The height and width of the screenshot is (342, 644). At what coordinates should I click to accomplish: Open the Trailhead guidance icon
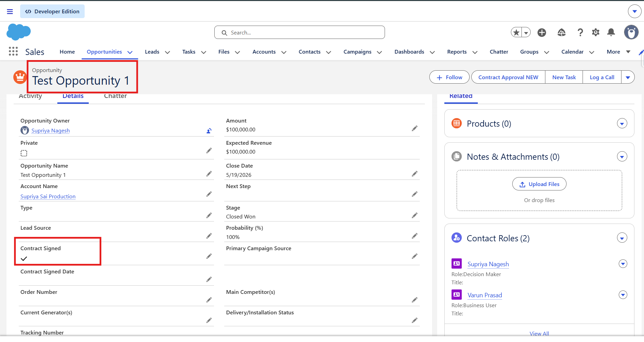(x=561, y=32)
